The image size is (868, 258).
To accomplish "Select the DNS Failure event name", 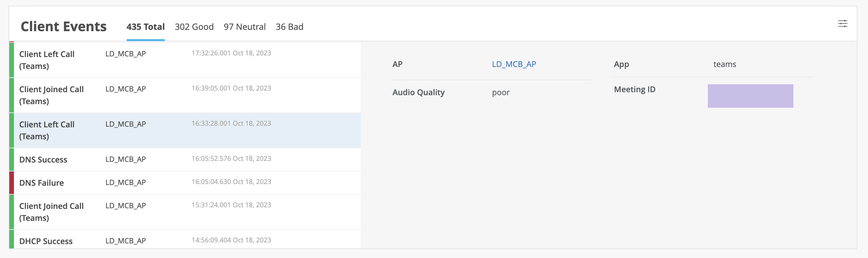I will coord(41,183).
